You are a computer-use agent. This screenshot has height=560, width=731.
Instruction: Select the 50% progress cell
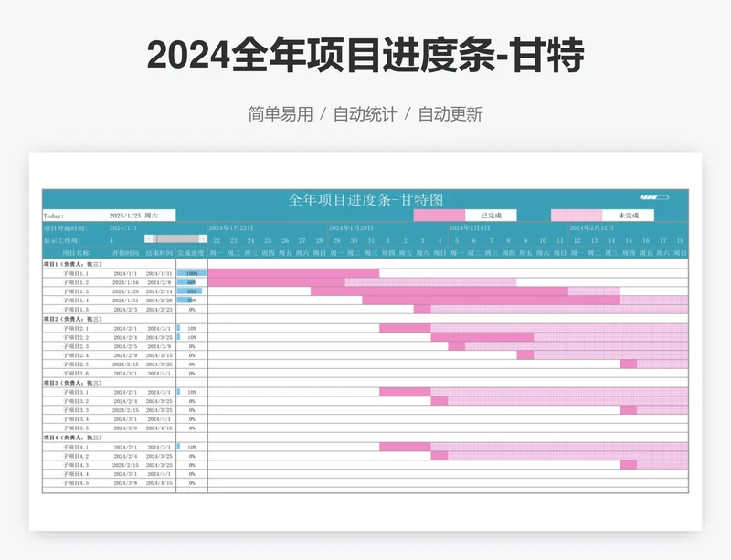pos(192,301)
